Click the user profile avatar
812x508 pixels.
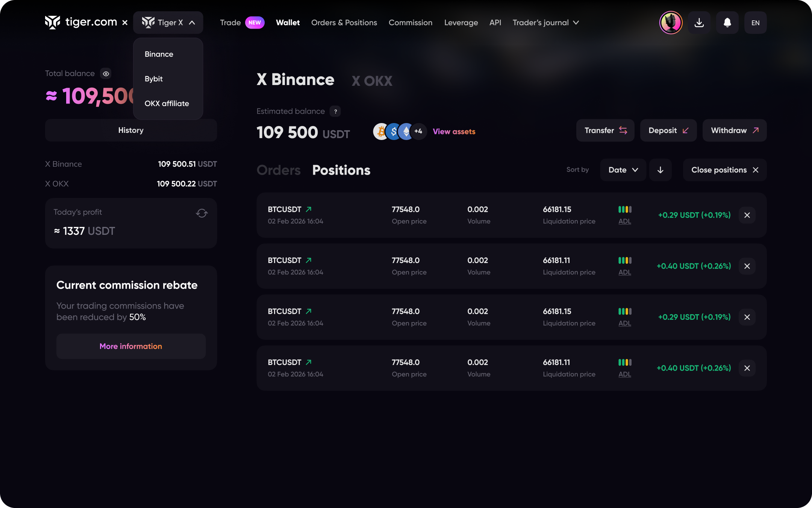pyautogui.click(x=671, y=23)
